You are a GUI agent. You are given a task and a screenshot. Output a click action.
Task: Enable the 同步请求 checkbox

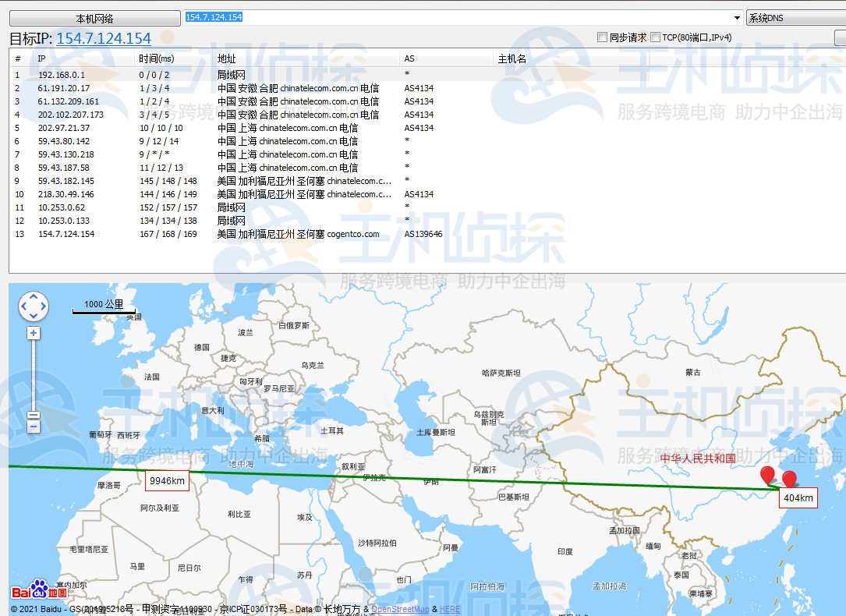point(602,37)
